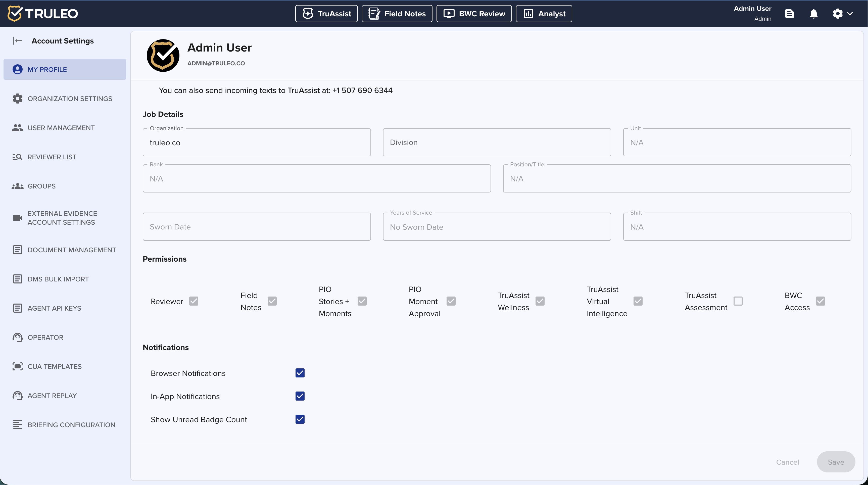Expand the settings gear dropdown in header
The height and width of the screenshot is (485, 868).
click(x=842, y=14)
